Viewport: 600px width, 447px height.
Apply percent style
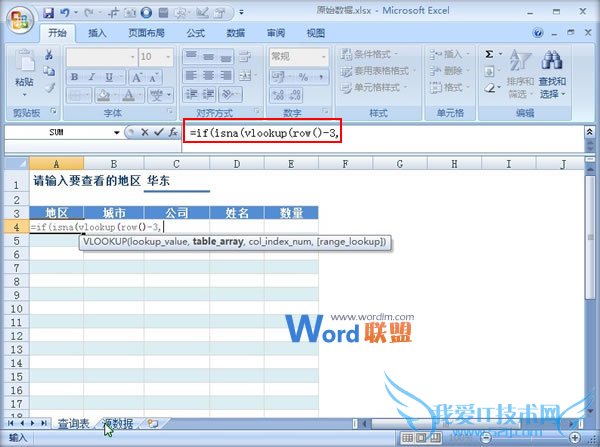tap(303, 77)
